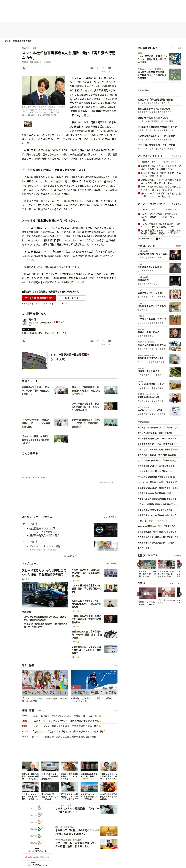
Task: Click the 東京地裁 link in the article
Action: coord(113,95)
